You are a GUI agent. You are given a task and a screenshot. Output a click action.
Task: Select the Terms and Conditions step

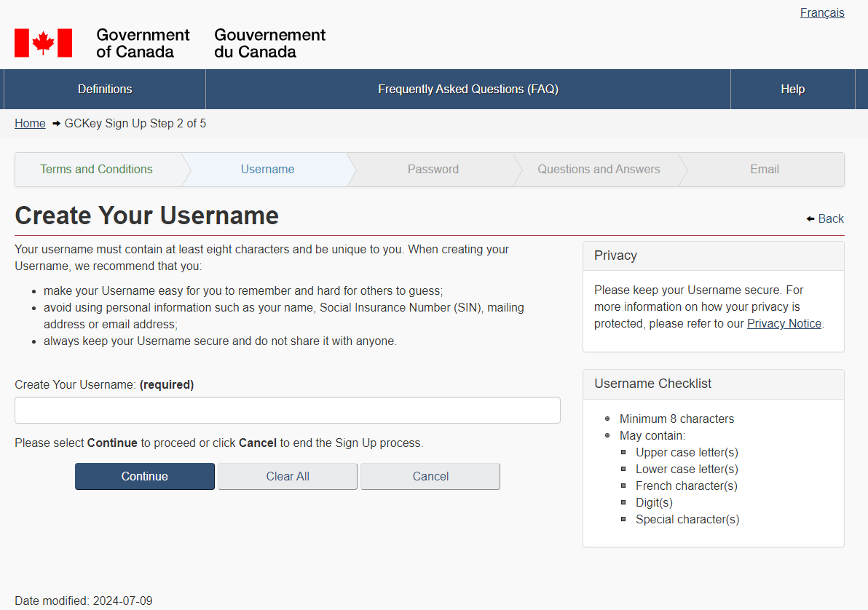[96, 169]
